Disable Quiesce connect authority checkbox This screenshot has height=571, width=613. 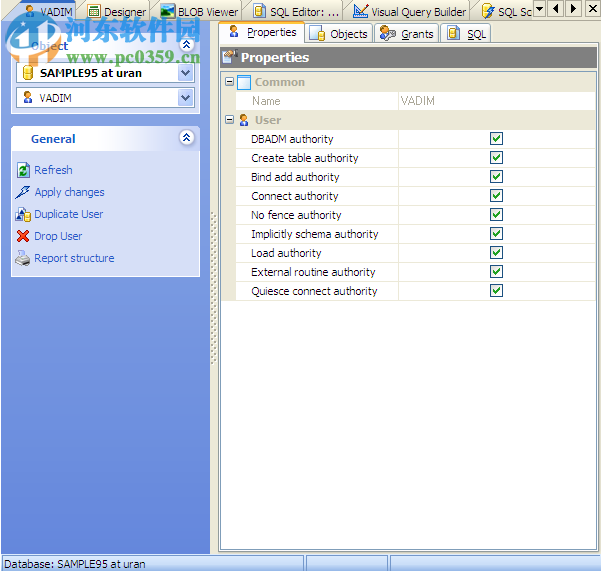pyautogui.click(x=496, y=291)
